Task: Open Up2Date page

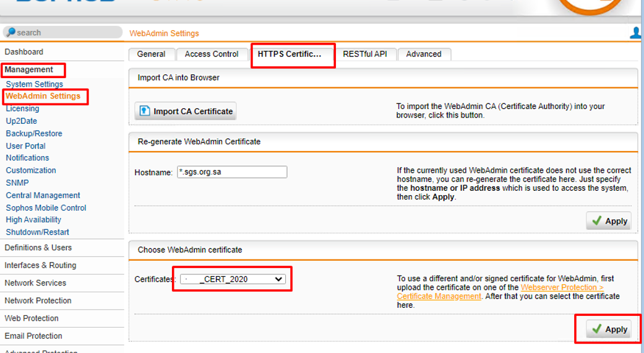Action: click(22, 121)
